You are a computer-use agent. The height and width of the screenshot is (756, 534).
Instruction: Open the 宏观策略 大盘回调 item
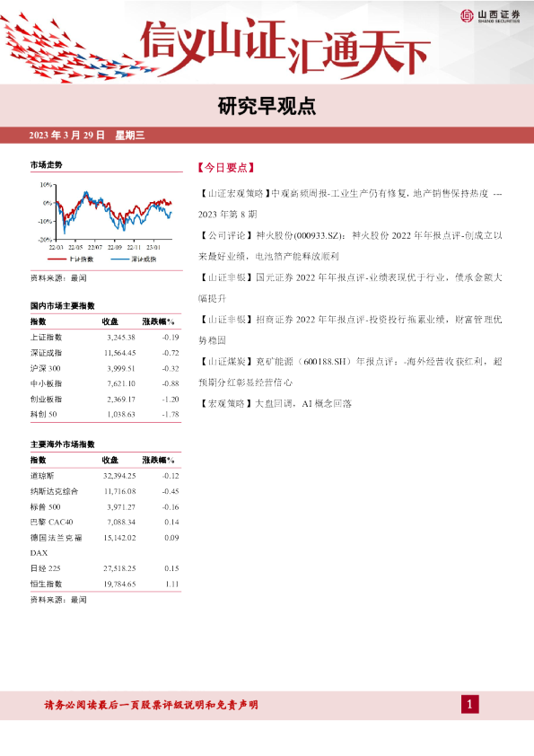pos(275,403)
